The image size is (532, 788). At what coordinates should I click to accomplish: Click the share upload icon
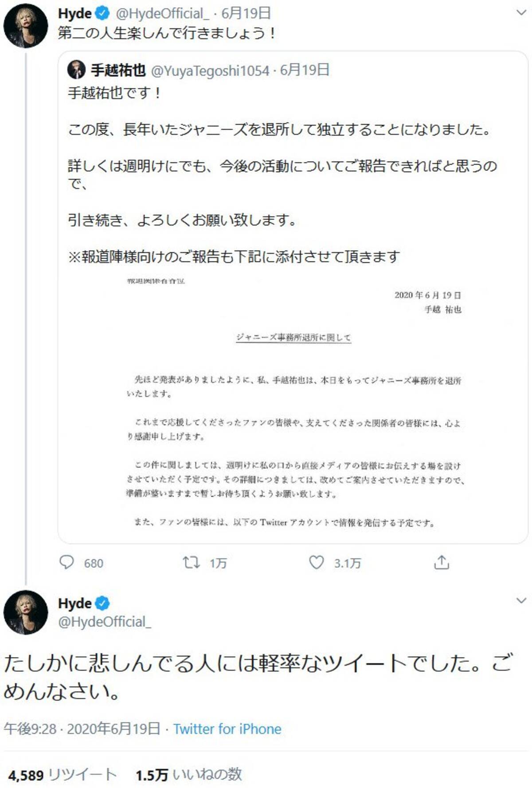coord(442,563)
